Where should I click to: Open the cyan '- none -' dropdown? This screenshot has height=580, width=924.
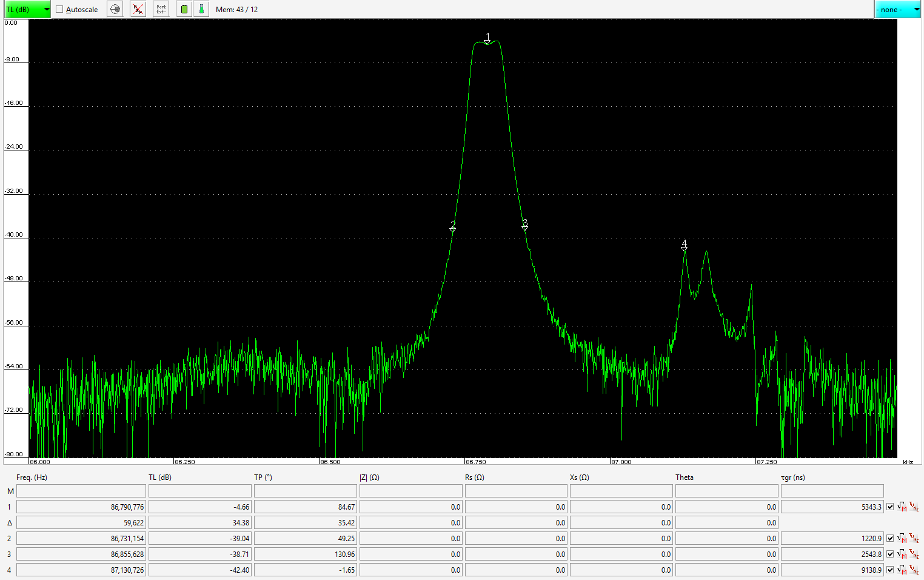click(x=897, y=9)
